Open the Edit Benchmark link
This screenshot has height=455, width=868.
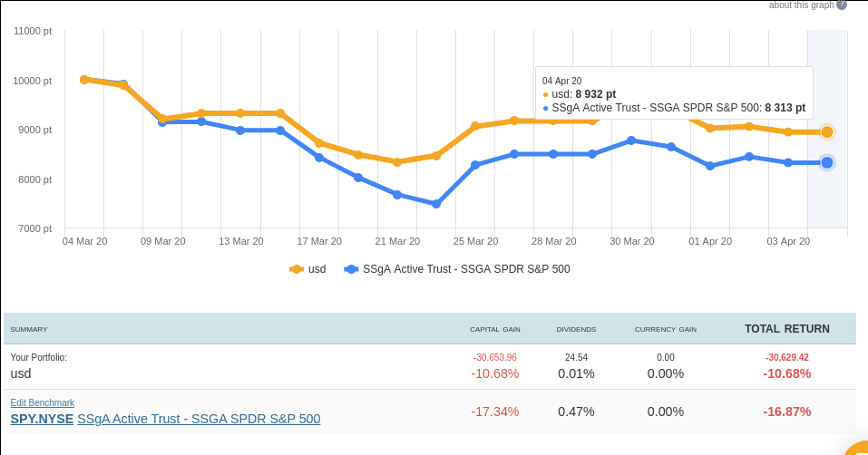(x=43, y=402)
